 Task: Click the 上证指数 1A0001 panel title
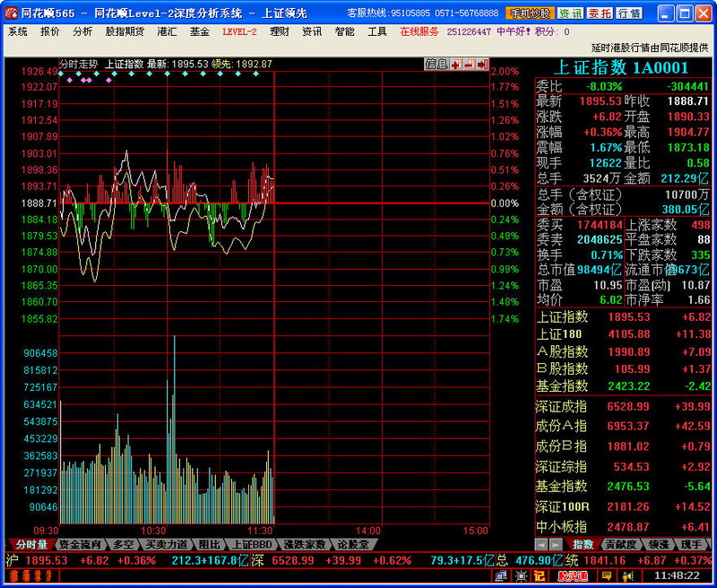[x=621, y=67]
